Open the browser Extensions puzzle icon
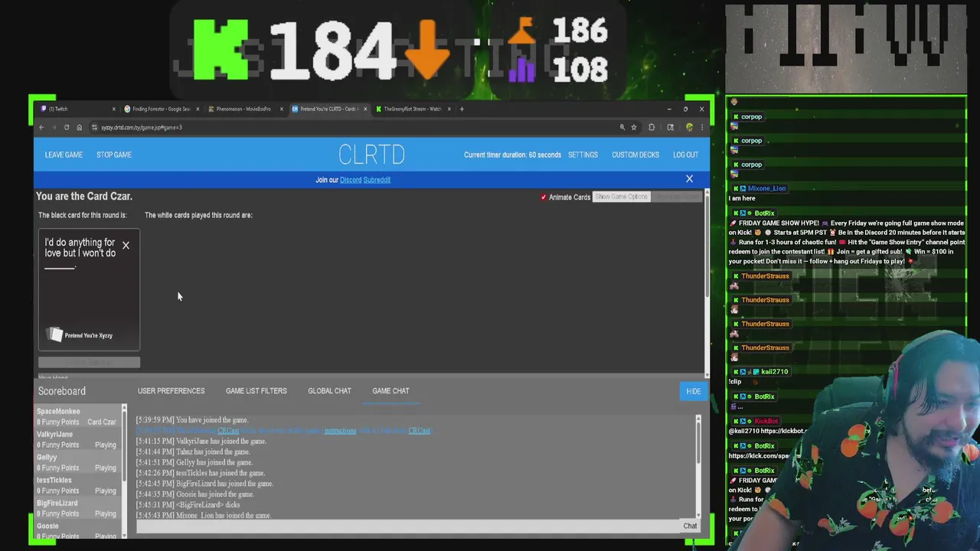This screenshot has height=551, width=980. tap(652, 127)
